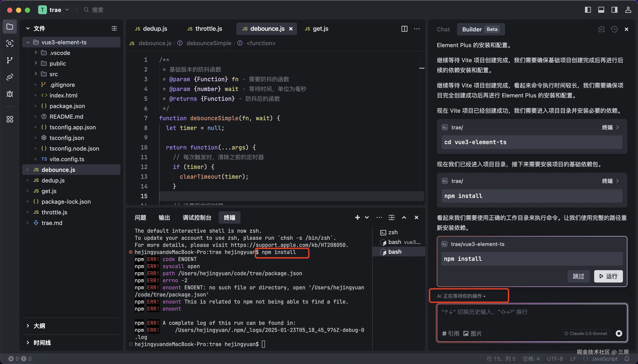This screenshot has width=638, height=364.
Task: Click the editor minimap scroll marker
Action: pos(422,68)
